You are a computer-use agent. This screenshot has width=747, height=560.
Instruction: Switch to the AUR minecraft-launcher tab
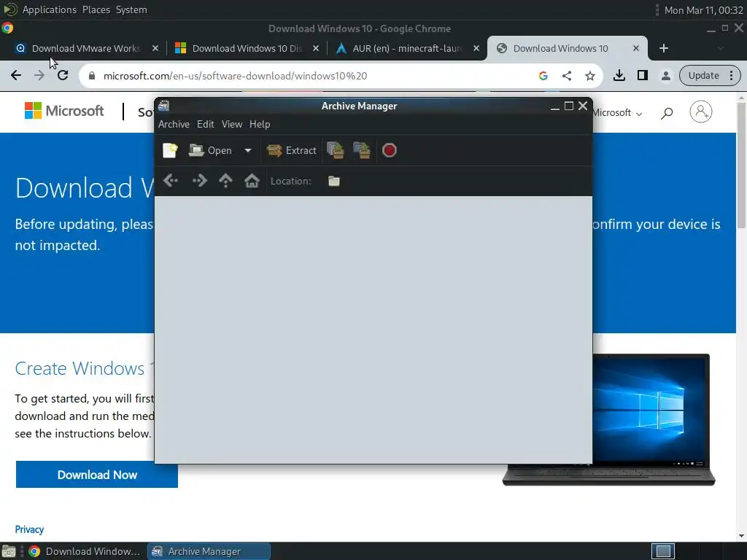click(407, 48)
